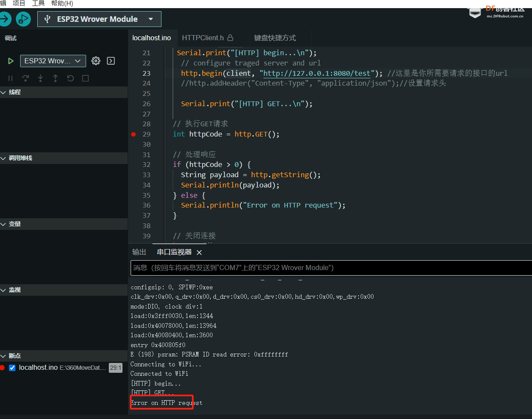The width and height of the screenshot is (532, 419).
Task: Select the localhost.ino breakpoint entry
Action: 64,368
